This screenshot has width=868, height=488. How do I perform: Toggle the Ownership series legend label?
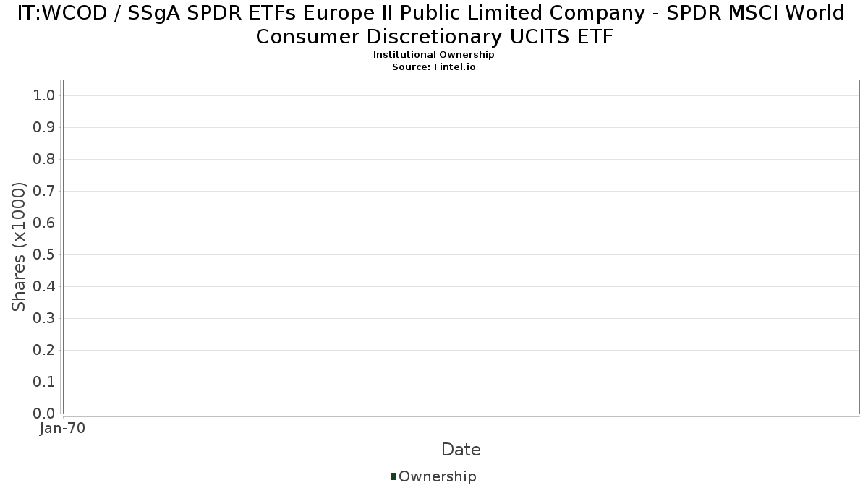click(437, 476)
